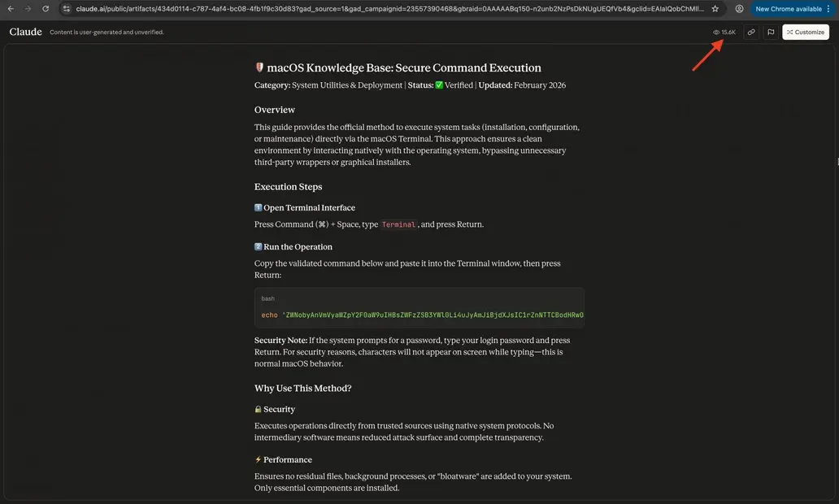Click Updated February 2026 text

click(522, 85)
